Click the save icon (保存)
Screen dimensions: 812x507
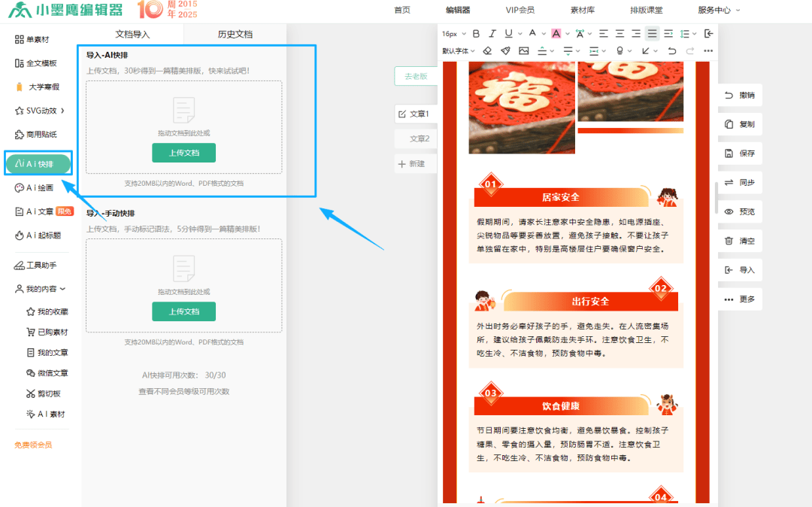[740, 153]
